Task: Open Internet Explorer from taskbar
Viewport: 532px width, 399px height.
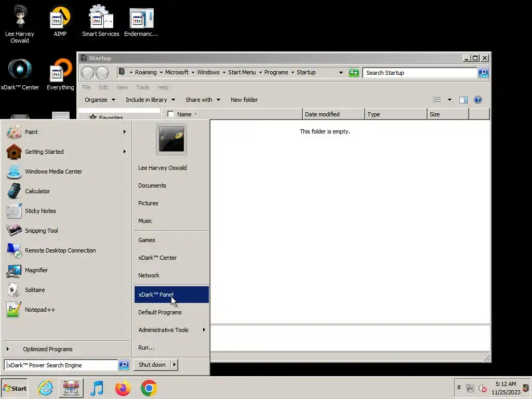Action: point(46,388)
